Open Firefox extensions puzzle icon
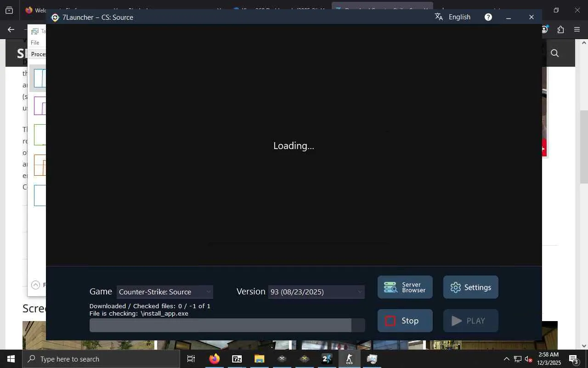The image size is (588, 368). point(560,29)
